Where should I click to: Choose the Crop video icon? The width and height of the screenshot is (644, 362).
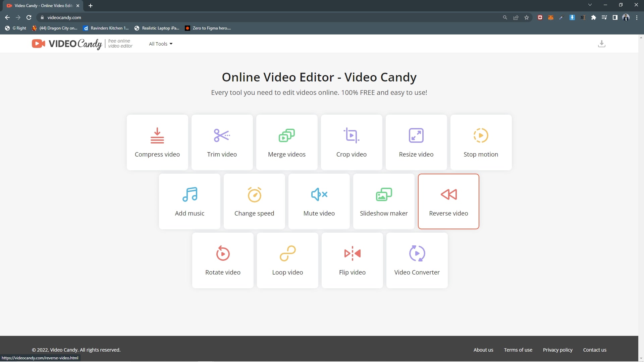[351, 135]
